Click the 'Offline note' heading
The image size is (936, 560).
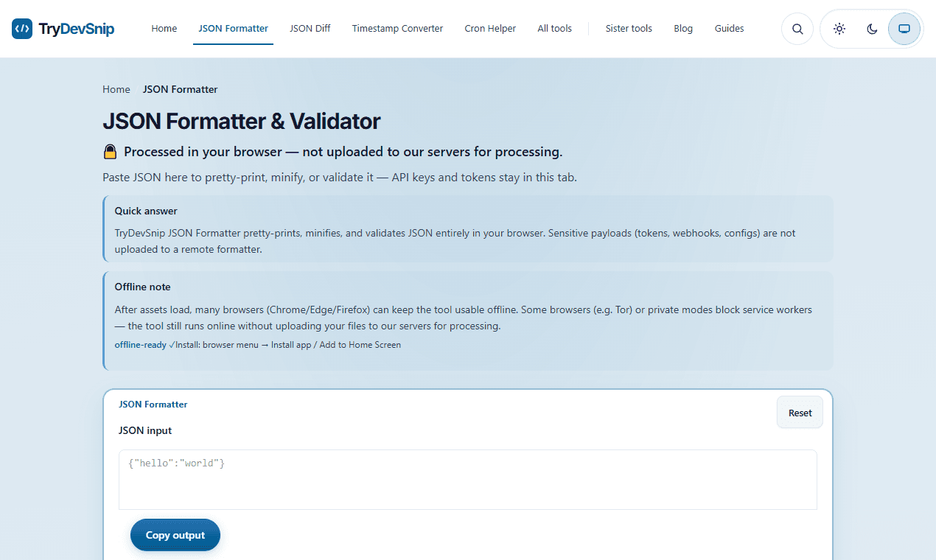(142, 287)
